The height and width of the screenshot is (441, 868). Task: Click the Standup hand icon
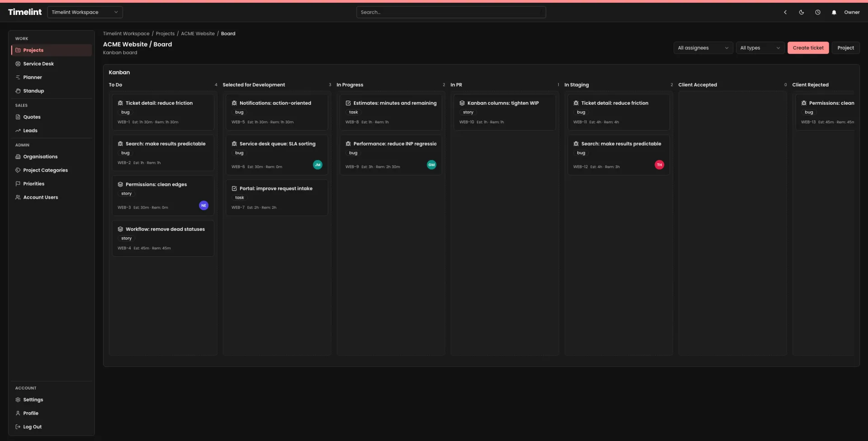click(x=18, y=91)
